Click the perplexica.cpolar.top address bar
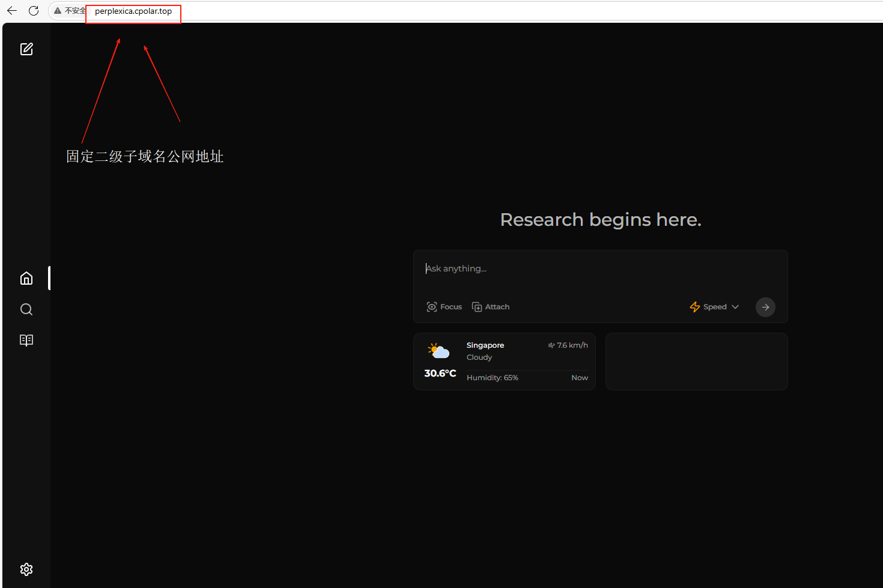Viewport: 883px width, 588px height. (x=133, y=11)
